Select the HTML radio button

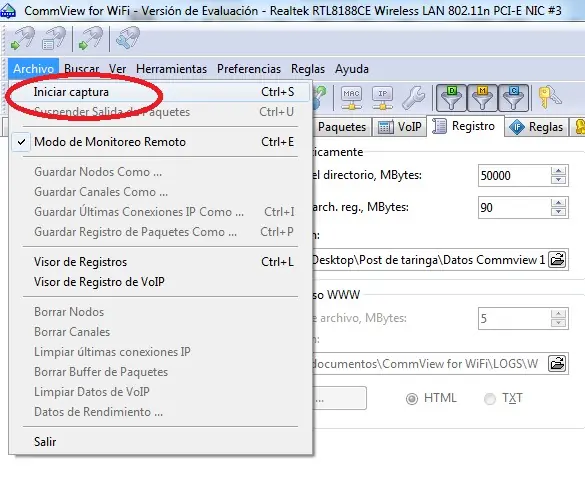pyautogui.click(x=412, y=399)
